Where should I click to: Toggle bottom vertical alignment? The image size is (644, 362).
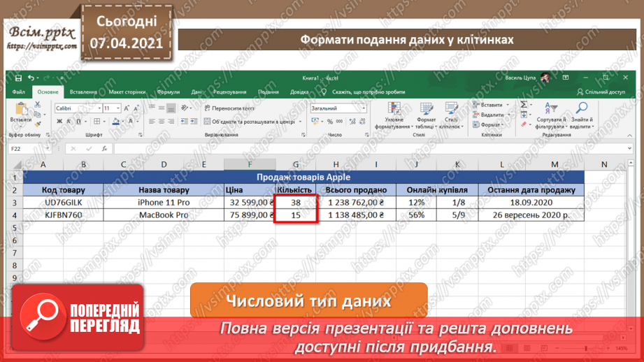pyautogui.click(x=171, y=108)
